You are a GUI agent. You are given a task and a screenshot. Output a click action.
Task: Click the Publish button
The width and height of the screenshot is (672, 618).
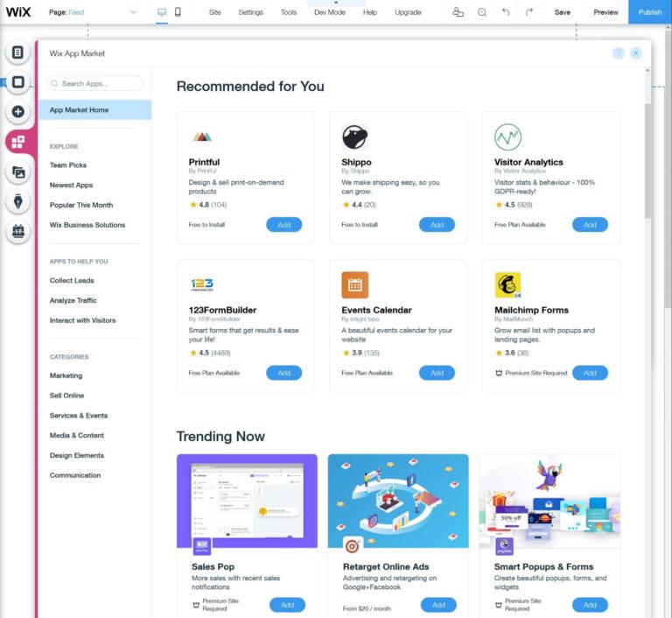pyautogui.click(x=650, y=12)
